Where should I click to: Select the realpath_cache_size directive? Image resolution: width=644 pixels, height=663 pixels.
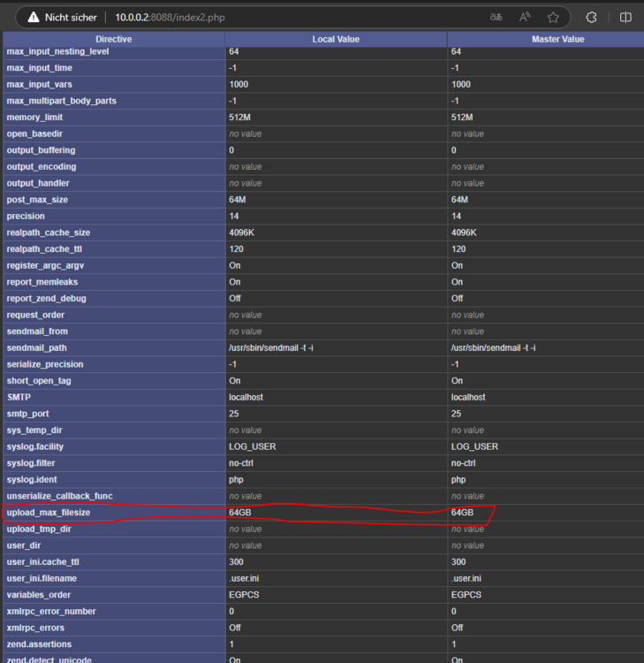(x=49, y=232)
